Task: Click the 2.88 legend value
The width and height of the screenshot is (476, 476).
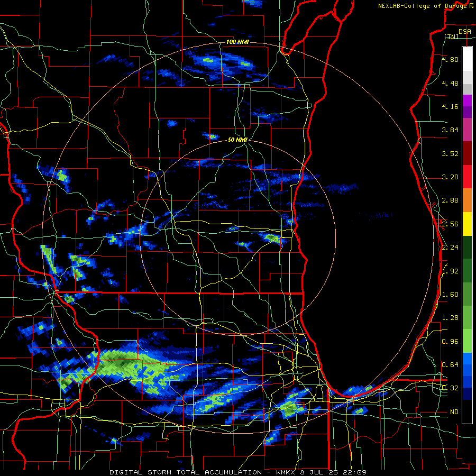Action: [x=450, y=200]
